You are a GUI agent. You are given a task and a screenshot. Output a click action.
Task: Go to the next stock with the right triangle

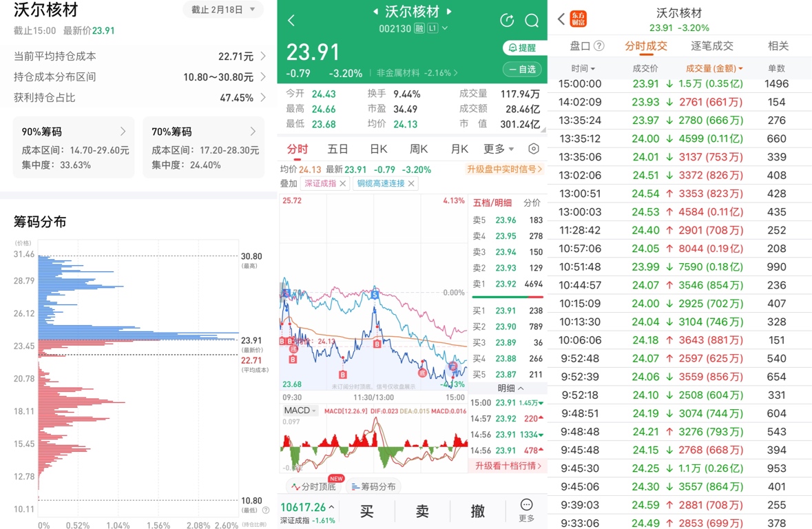tap(449, 12)
